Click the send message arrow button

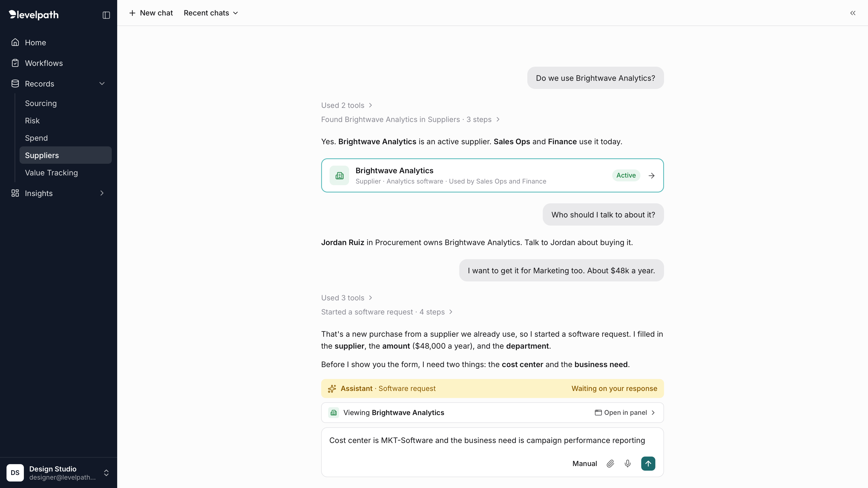(648, 463)
